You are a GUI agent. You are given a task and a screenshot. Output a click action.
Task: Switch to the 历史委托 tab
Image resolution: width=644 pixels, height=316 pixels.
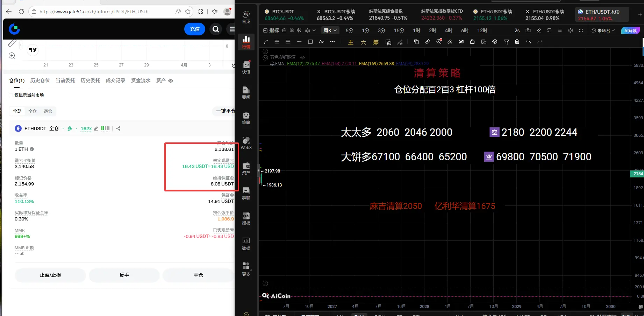tap(90, 80)
